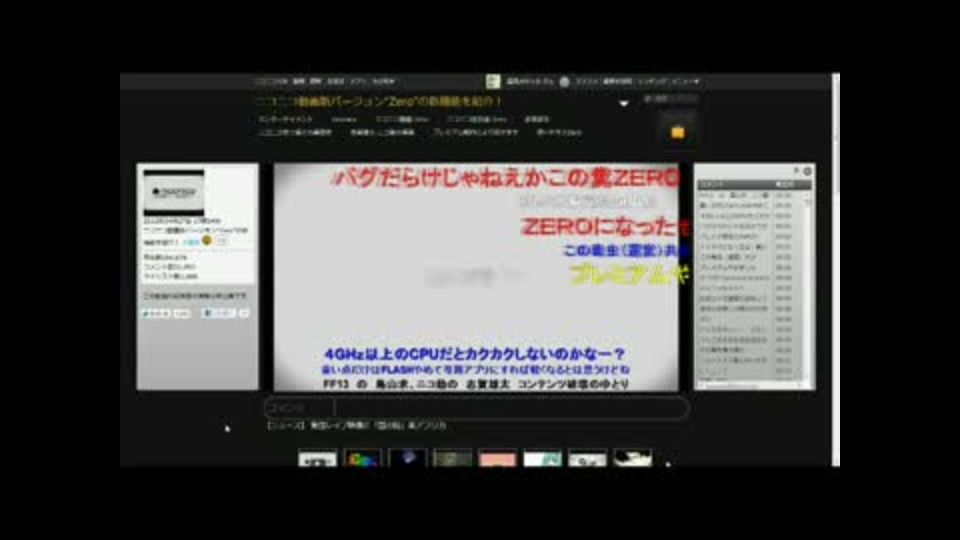960x540 pixels.
Task: Select the rainbow-colored second bottom thumbnail
Action: point(362,458)
